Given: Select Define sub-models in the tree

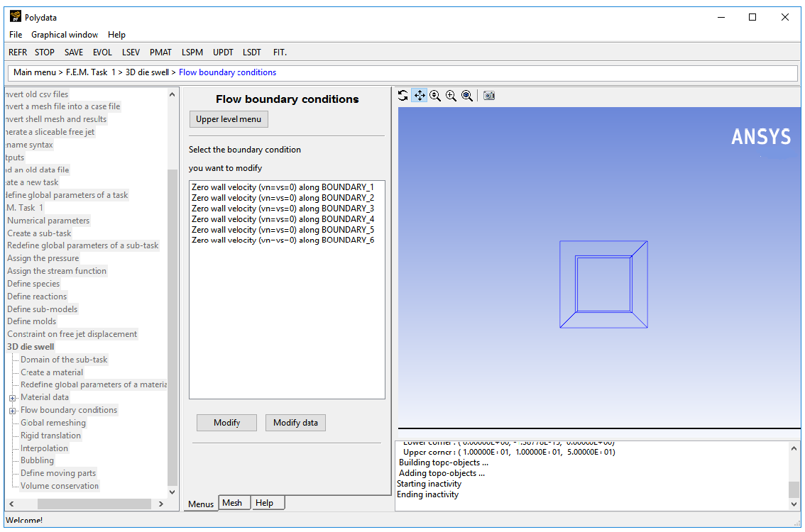Looking at the screenshot, I should [x=42, y=309].
